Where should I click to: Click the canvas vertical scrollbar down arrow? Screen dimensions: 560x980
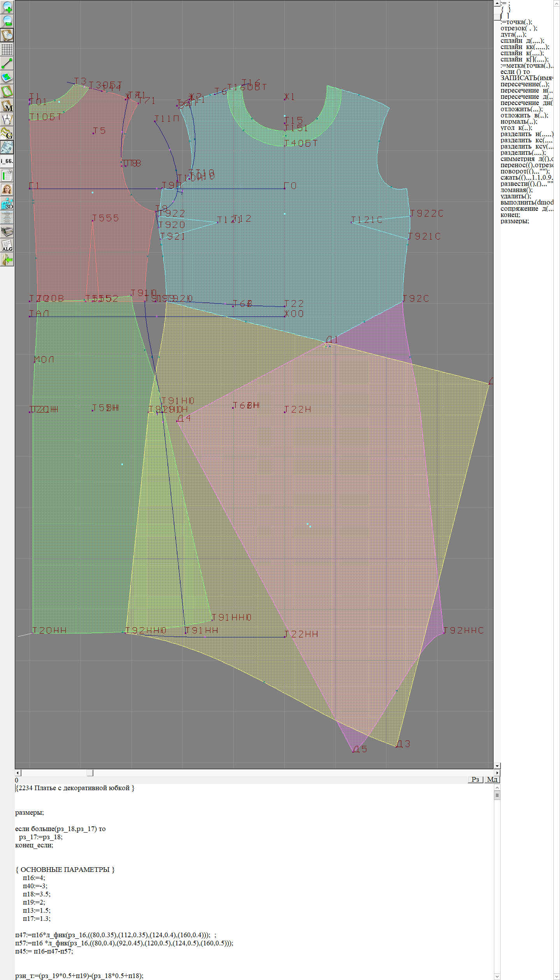[x=497, y=766]
